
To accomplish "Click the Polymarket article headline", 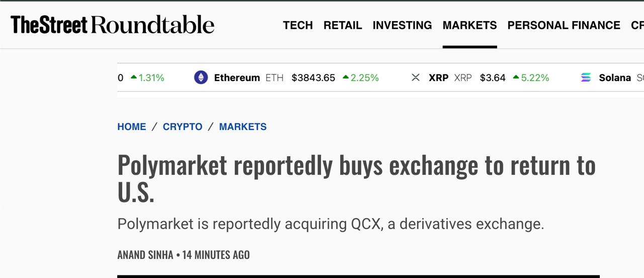I will (356, 178).
